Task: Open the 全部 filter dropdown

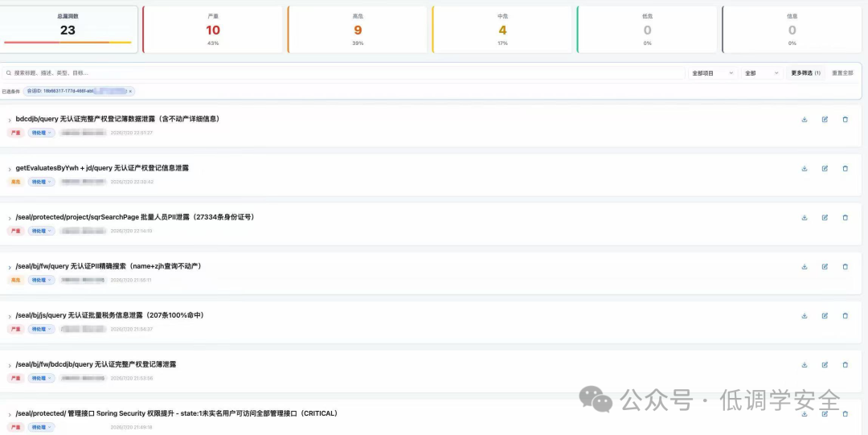Action: point(762,73)
